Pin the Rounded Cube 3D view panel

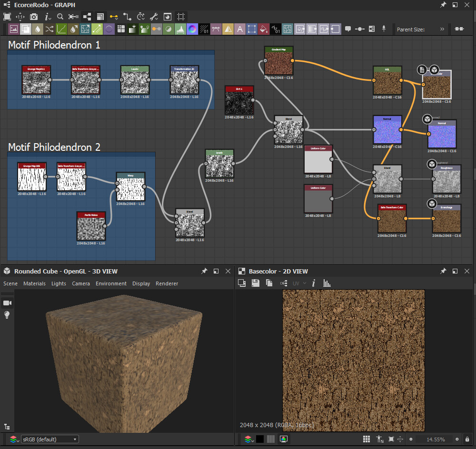(204, 271)
